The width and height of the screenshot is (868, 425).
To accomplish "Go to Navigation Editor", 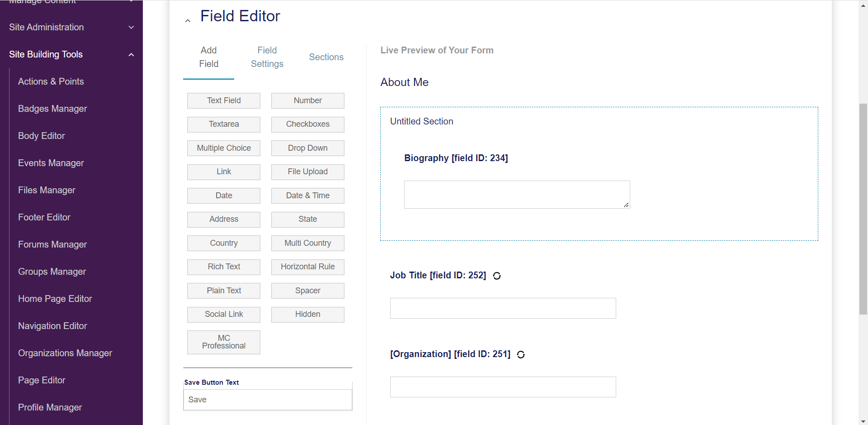I will (x=52, y=326).
